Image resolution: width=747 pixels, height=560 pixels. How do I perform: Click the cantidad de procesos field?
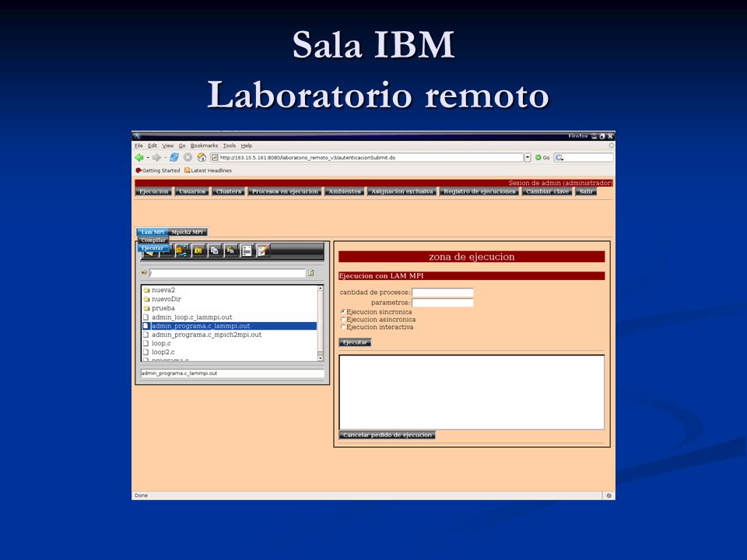pos(443,292)
